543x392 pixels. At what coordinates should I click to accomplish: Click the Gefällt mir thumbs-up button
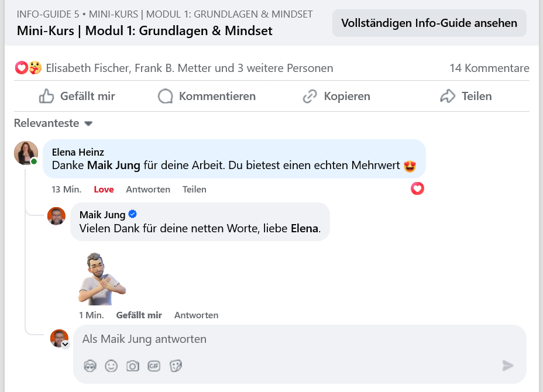coord(77,97)
